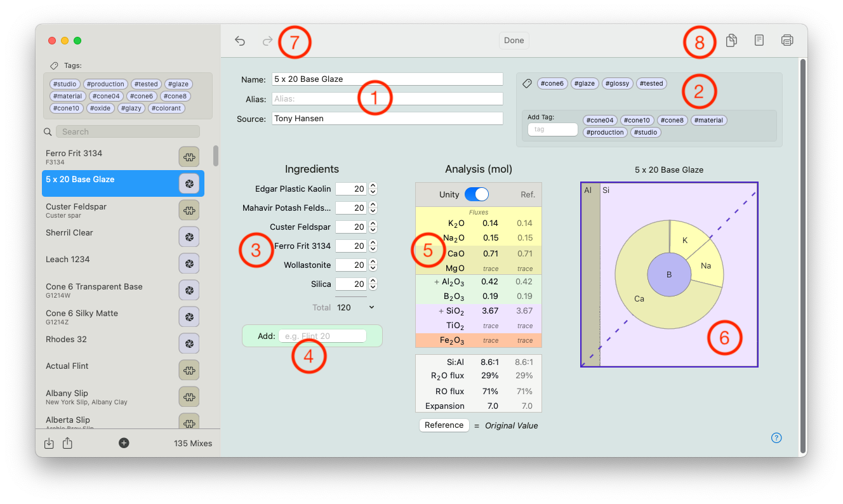Click the import icon at sidebar bottom
This screenshot has height=504, width=843.
(50, 443)
